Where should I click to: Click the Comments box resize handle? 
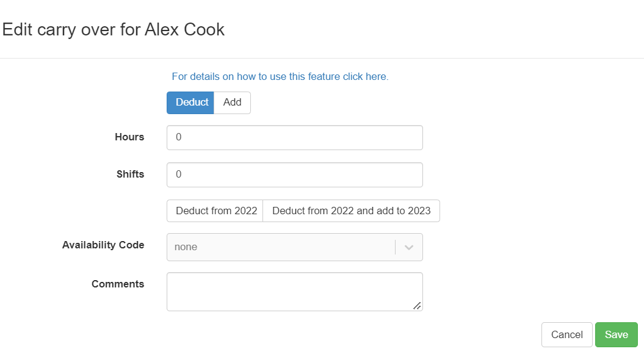coord(417,305)
